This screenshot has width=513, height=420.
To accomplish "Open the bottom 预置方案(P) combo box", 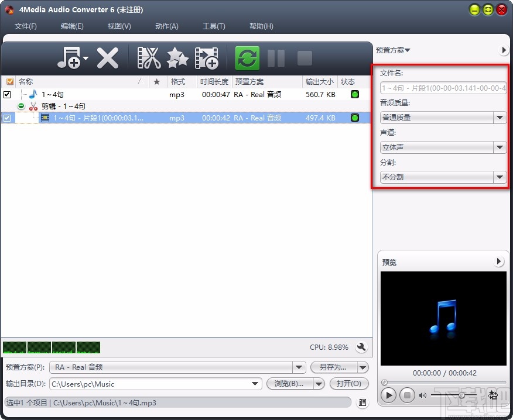I will 177,367.
